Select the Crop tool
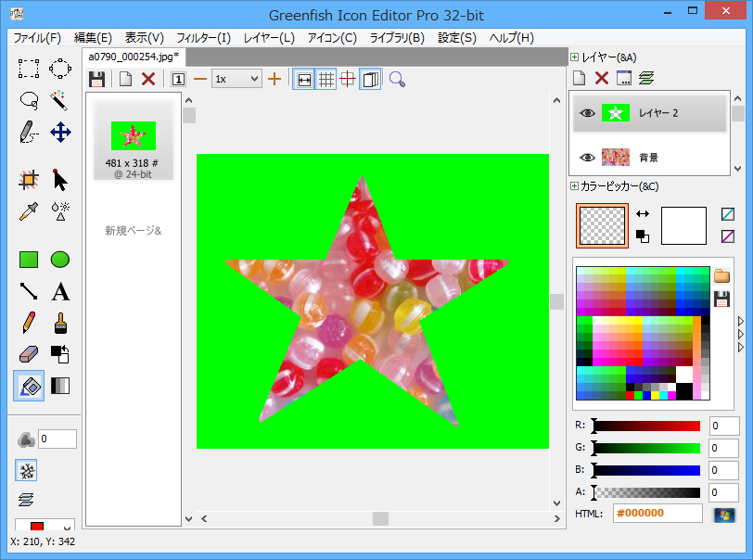The height and width of the screenshot is (560, 753). (x=29, y=180)
